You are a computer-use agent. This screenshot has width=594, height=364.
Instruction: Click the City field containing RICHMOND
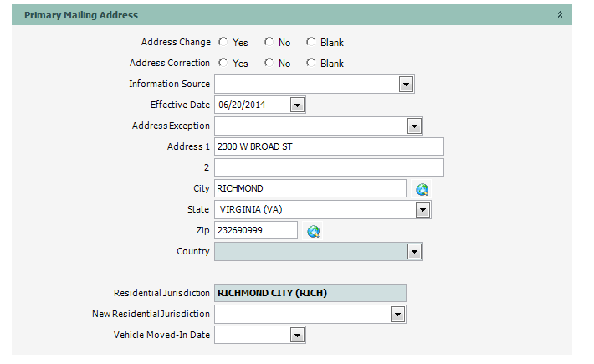[x=310, y=188]
